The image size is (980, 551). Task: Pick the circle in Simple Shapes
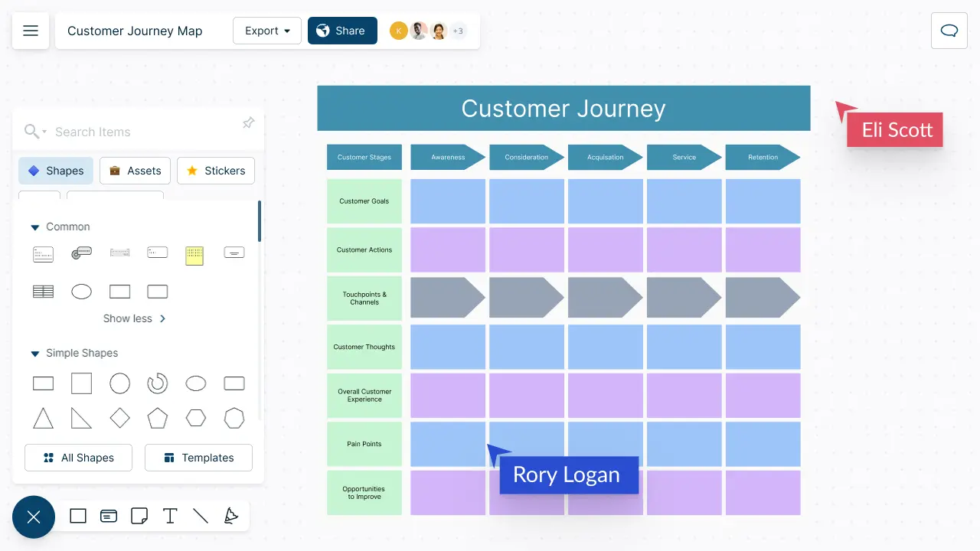point(119,383)
